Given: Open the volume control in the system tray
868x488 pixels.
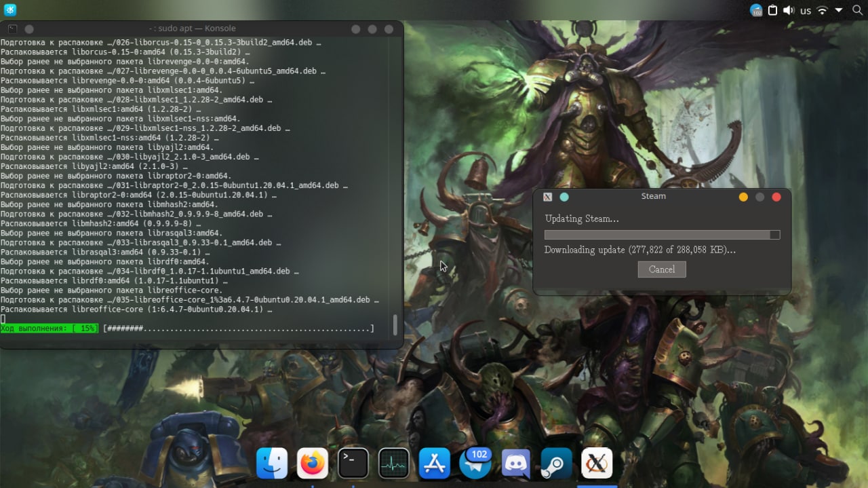Looking at the screenshot, I should pos(789,10).
